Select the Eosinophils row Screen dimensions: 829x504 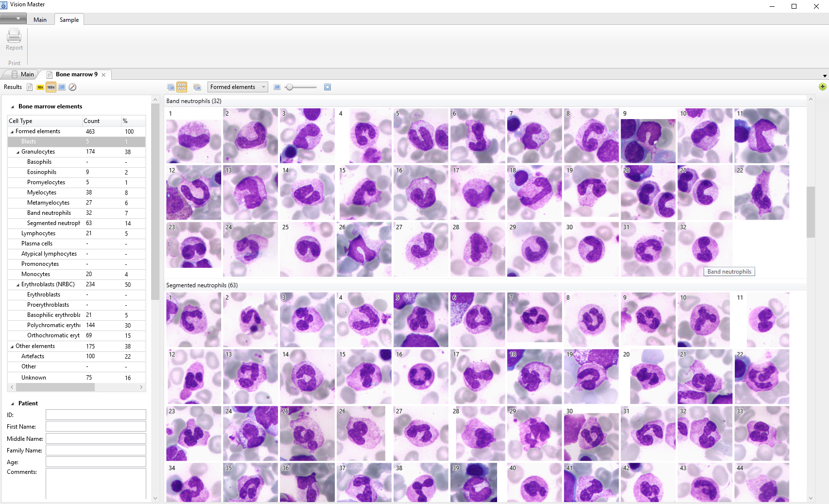click(x=76, y=172)
